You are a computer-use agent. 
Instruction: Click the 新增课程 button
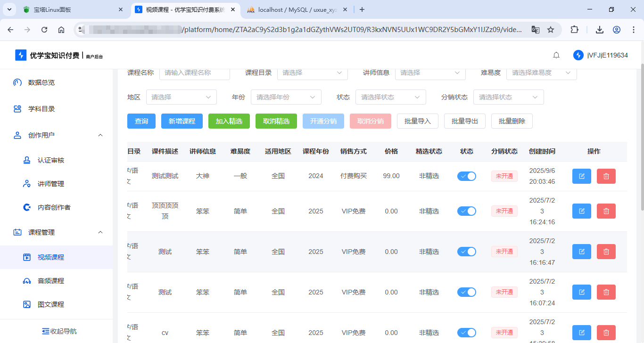[x=182, y=121]
